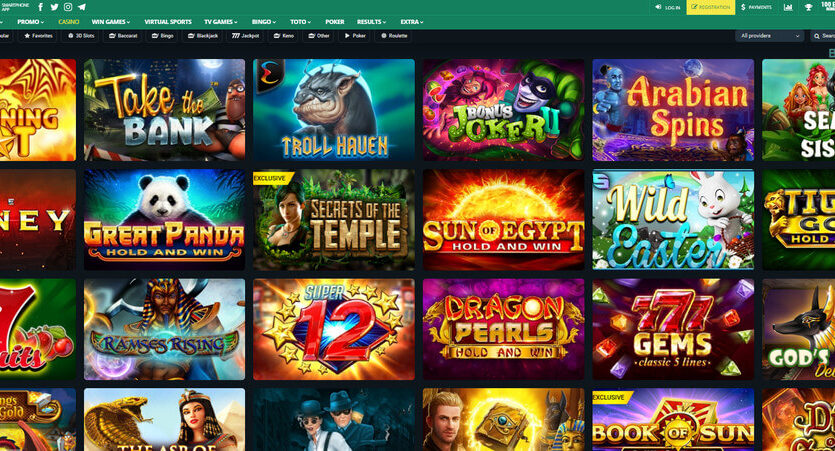Launch Sun of Egypt Hold and Win
Screen dimensions: 835x451
click(x=503, y=219)
